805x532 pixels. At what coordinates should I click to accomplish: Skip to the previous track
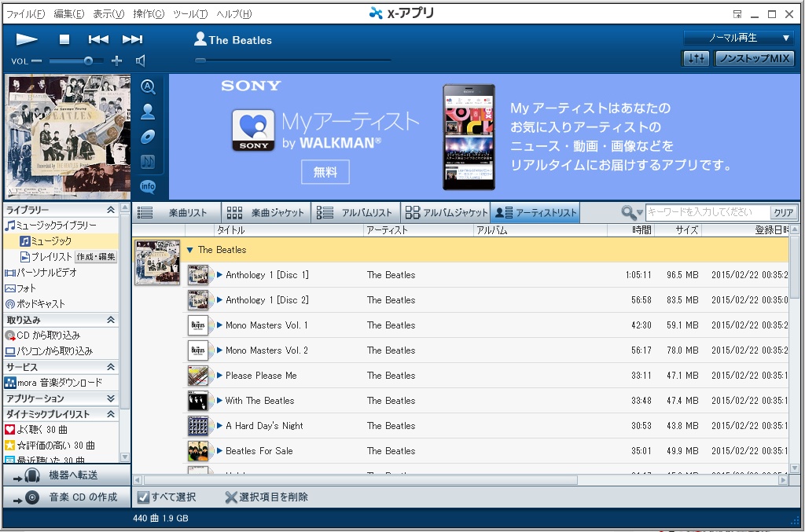(98, 39)
